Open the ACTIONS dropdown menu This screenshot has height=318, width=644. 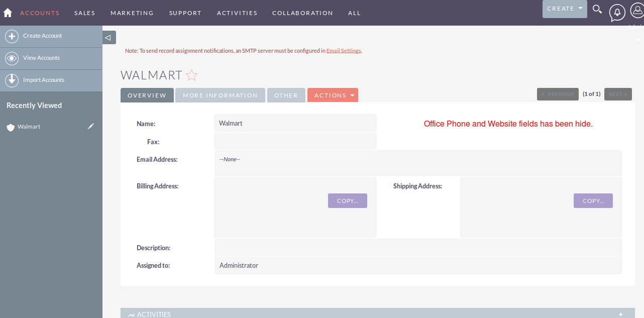pos(333,95)
